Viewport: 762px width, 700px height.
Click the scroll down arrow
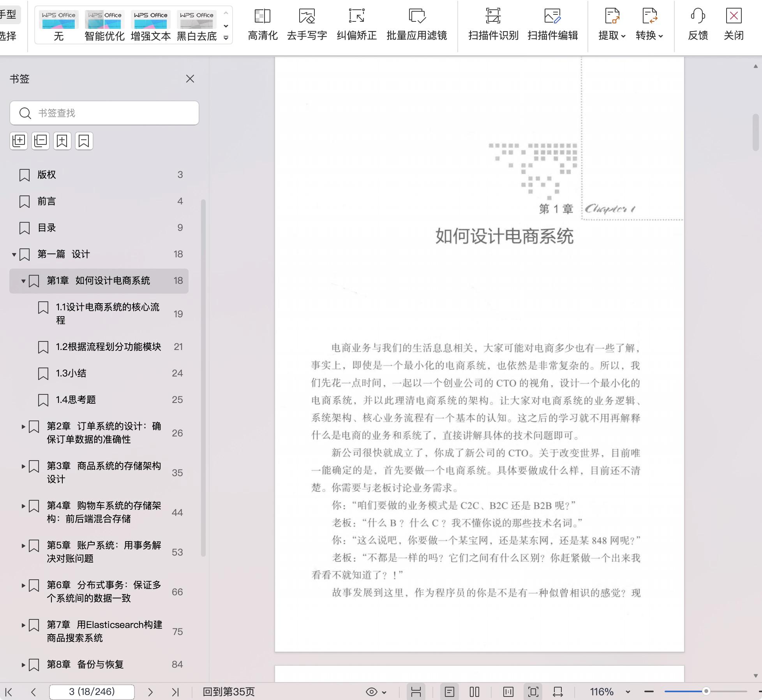tap(756, 676)
